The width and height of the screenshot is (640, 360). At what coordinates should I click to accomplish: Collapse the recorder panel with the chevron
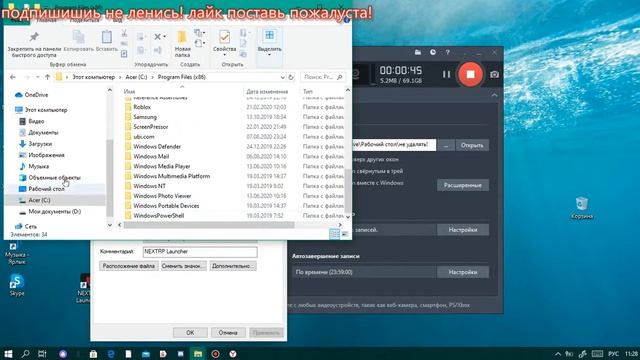pyautogui.click(x=494, y=96)
